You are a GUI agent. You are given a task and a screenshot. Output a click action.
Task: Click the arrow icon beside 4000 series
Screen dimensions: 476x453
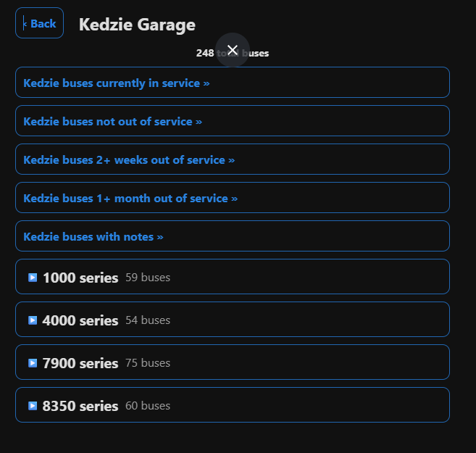[33, 320]
